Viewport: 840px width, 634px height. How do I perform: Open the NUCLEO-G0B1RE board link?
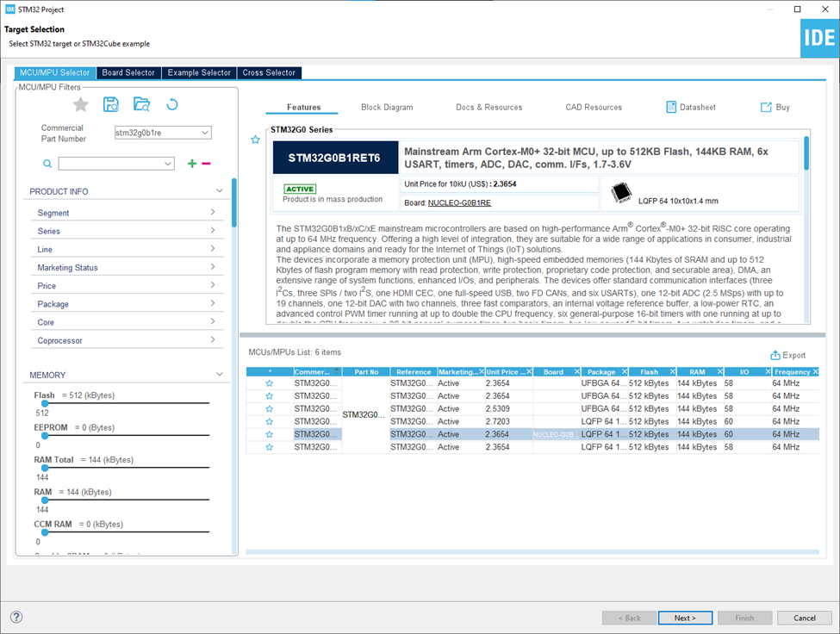[459, 203]
